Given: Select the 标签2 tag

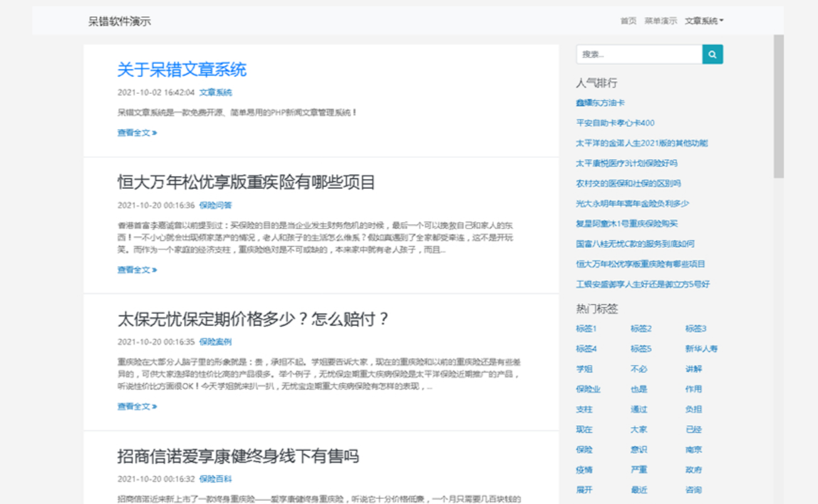Looking at the screenshot, I should (x=641, y=329).
